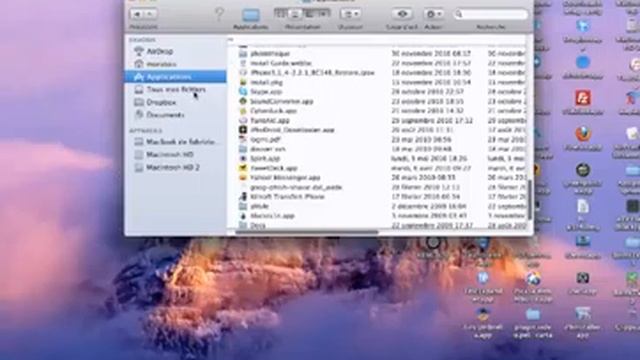Screen dimensions: 640x360
Task: Switch to Cover Flow view
Action: point(323,14)
